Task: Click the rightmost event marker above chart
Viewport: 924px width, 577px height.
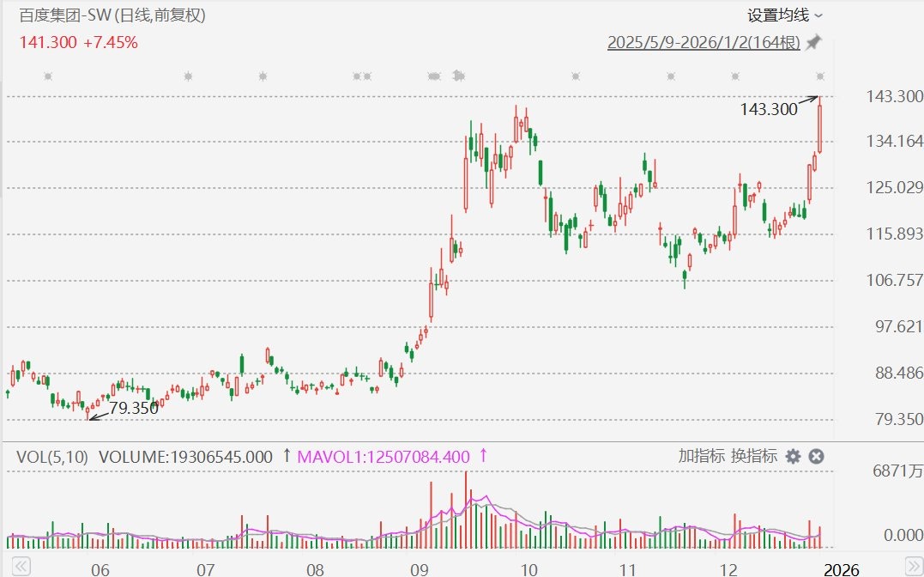Action: tap(820, 76)
